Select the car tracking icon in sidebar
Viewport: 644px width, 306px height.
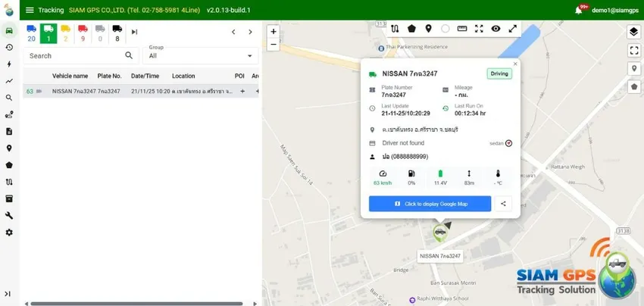[x=9, y=30]
